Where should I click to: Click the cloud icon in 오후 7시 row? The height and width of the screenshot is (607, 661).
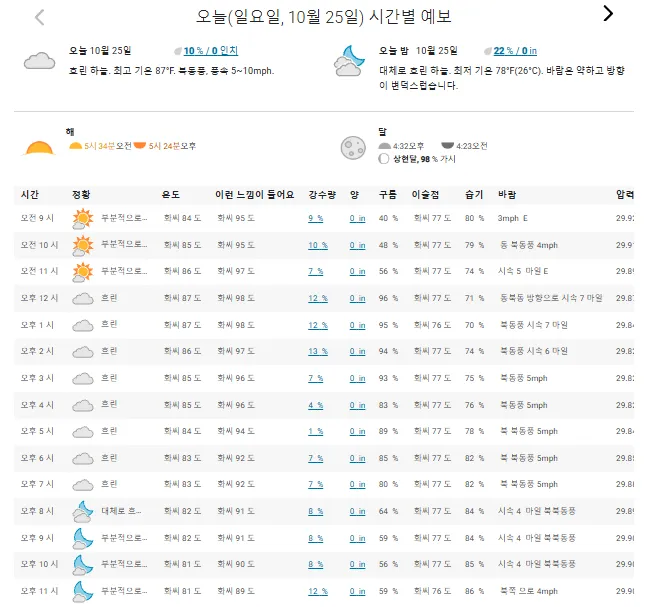pyautogui.click(x=83, y=485)
